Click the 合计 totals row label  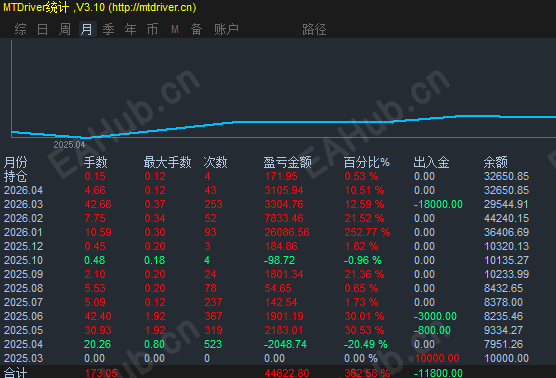coord(16,373)
